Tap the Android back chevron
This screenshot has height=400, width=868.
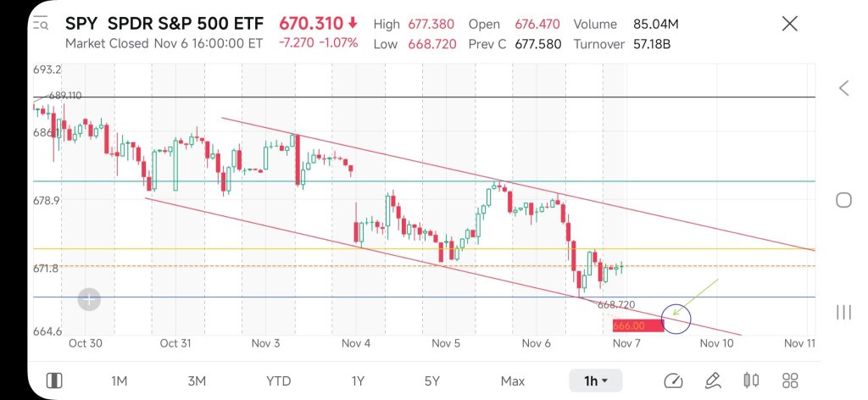click(x=843, y=88)
